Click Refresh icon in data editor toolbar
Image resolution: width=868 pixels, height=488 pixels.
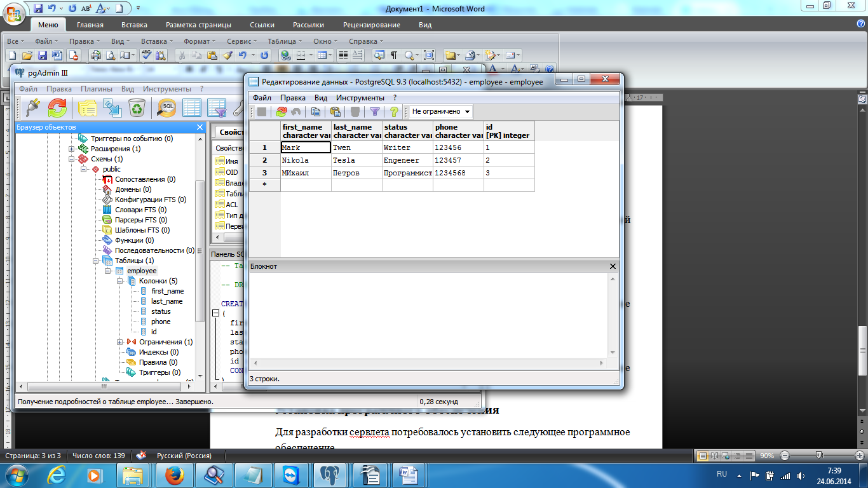(281, 112)
